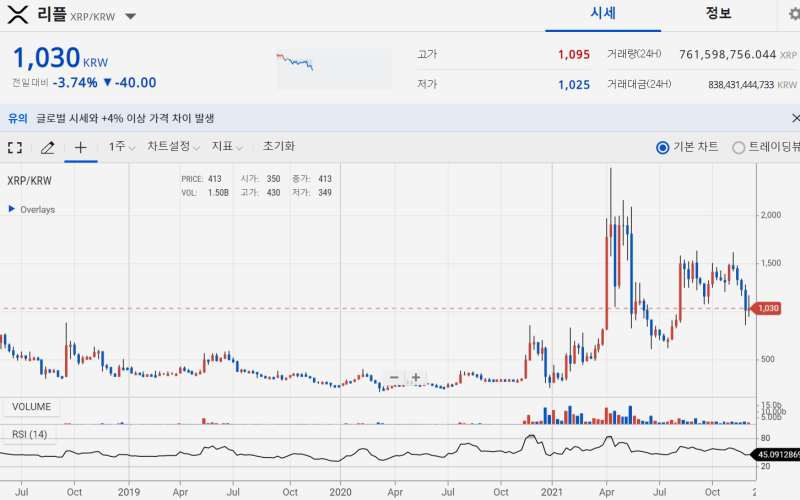Switch to the 시세 tab
Image resolution: width=800 pixels, height=500 pixels.
[603, 13]
